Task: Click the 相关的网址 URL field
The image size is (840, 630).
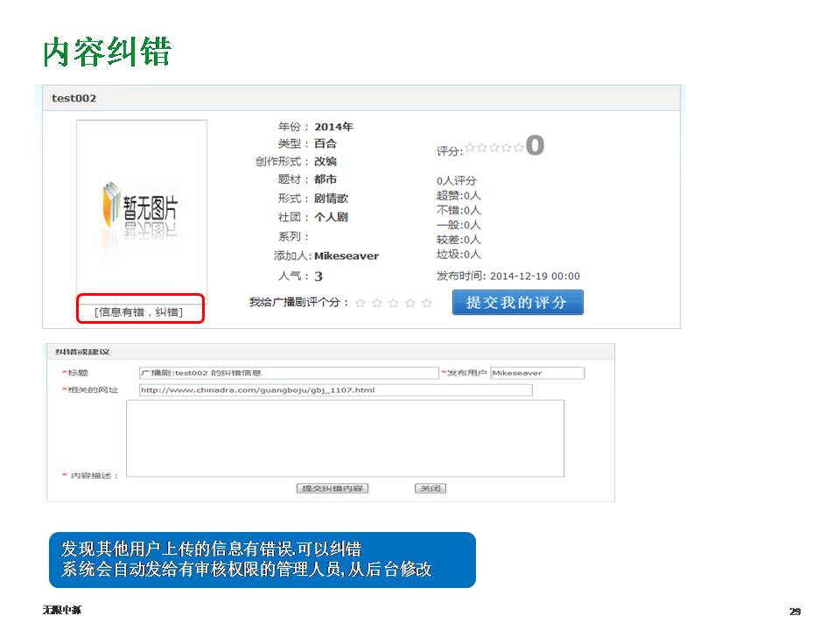Action: click(336, 390)
